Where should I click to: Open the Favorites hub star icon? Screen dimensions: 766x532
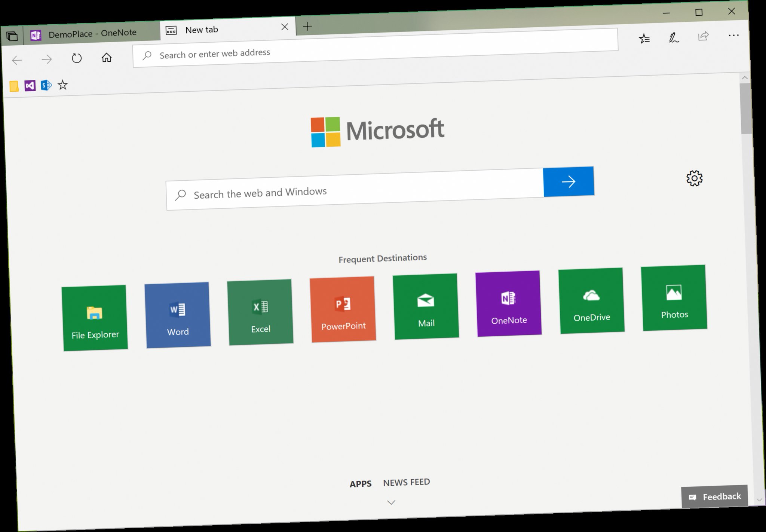644,38
